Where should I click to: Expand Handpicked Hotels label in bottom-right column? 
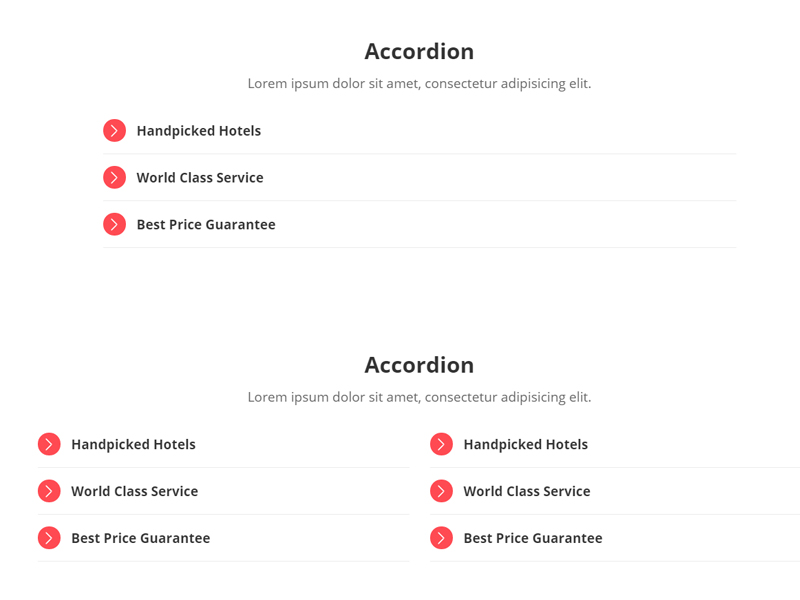[x=525, y=445]
